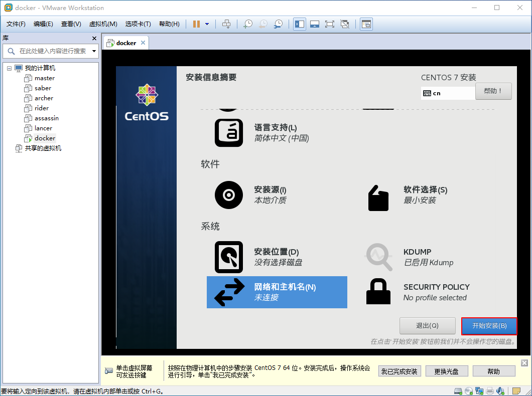
Task: Click the 开始安装 button
Action: (x=489, y=326)
